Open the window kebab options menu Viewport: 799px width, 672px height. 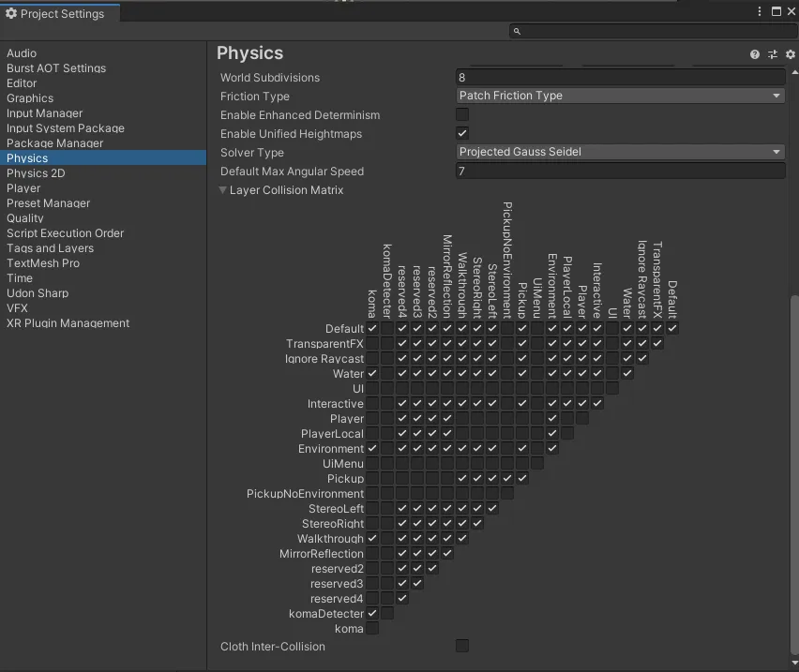(x=760, y=11)
